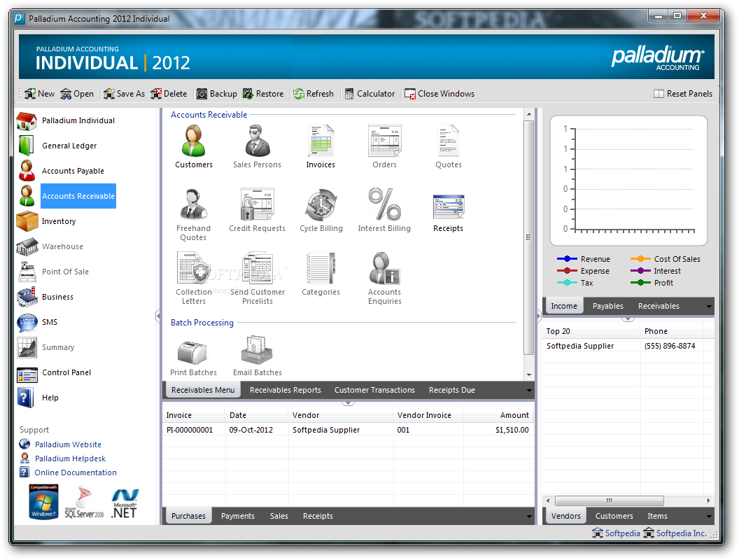Open the Quotes icon

pos(448,146)
